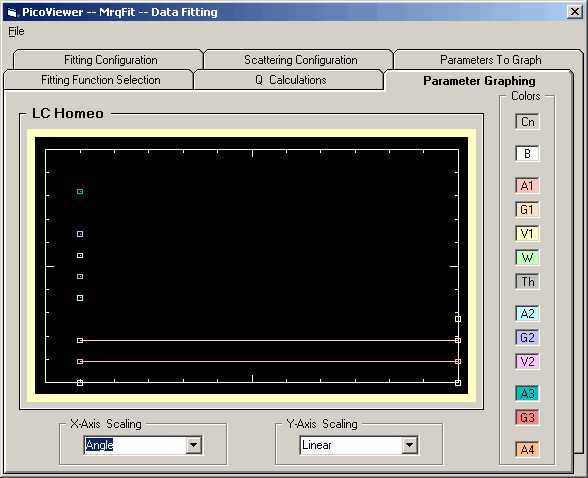Viewport: 588px width, 478px height.
Task: Click the teal data point on graph
Action: coord(80,192)
